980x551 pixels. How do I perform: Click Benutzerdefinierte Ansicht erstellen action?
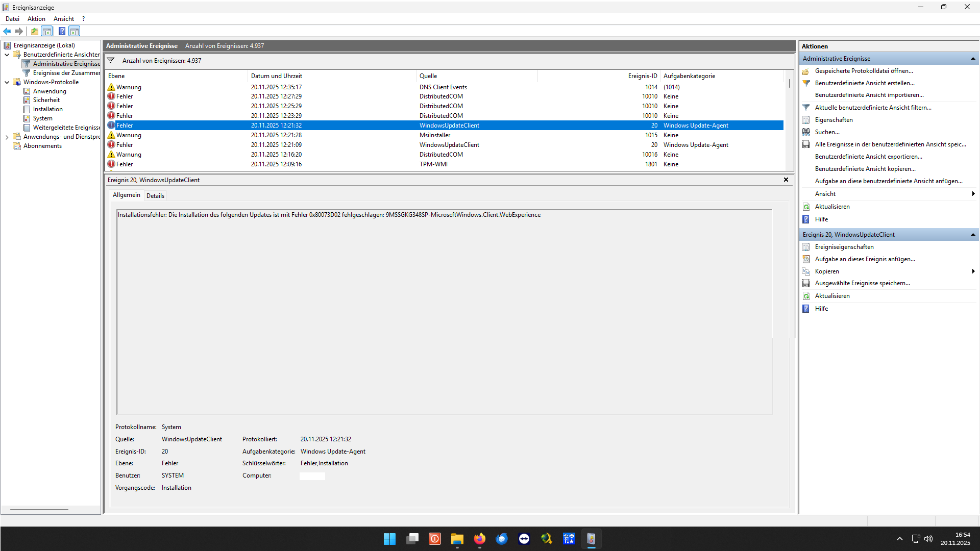864,83
